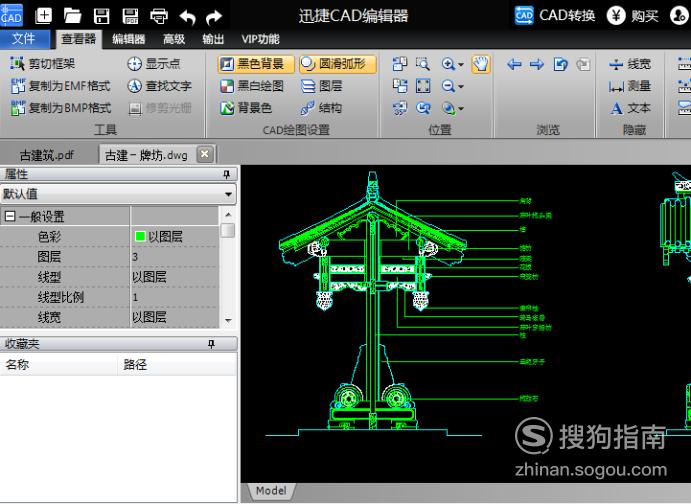This screenshot has height=504, width=691.
Task: Open CAD转换 conversion tool
Action: [x=555, y=16]
